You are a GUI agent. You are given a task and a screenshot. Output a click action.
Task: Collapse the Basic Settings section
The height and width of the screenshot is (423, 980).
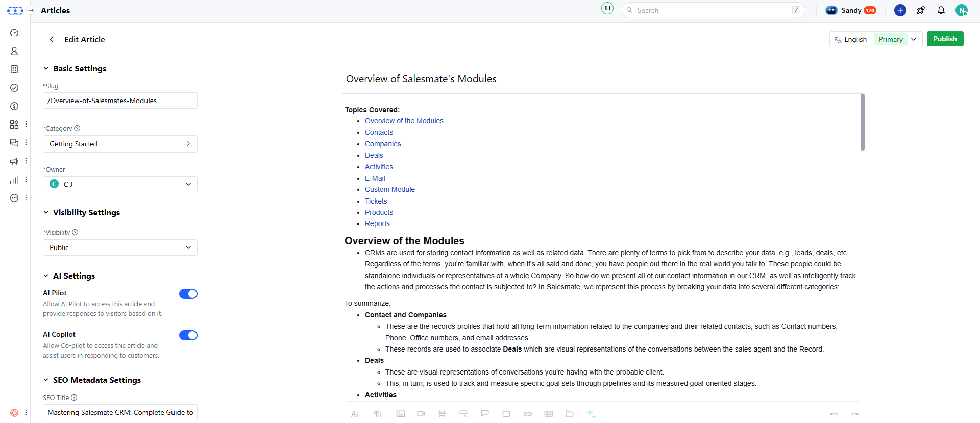pyautogui.click(x=46, y=68)
